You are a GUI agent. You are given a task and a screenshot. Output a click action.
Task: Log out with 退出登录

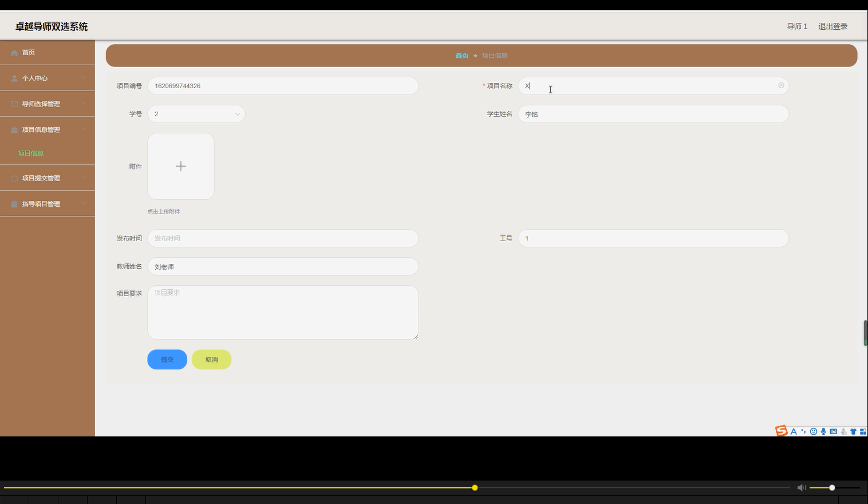pos(833,26)
